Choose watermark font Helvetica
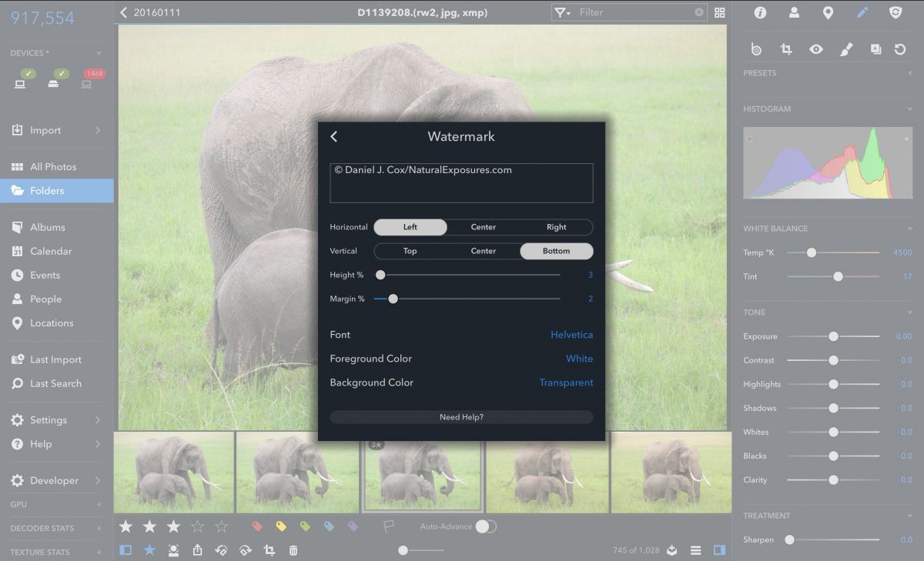 (x=571, y=335)
